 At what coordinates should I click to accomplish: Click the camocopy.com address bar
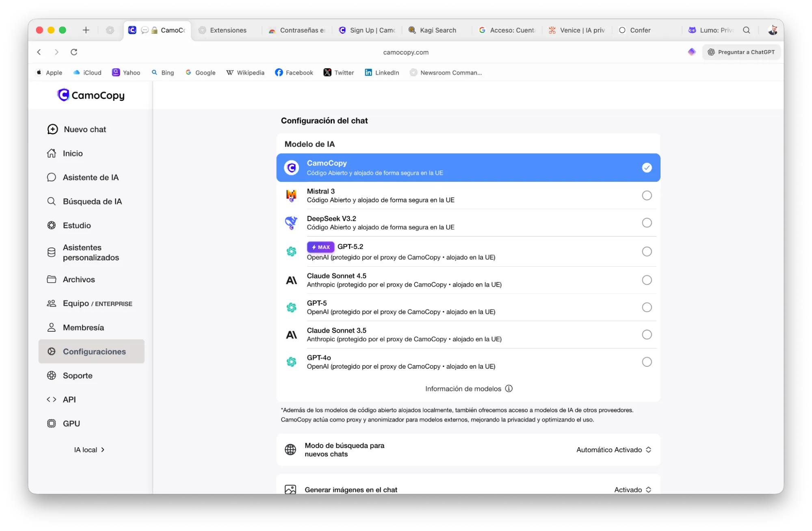[x=405, y=52]
